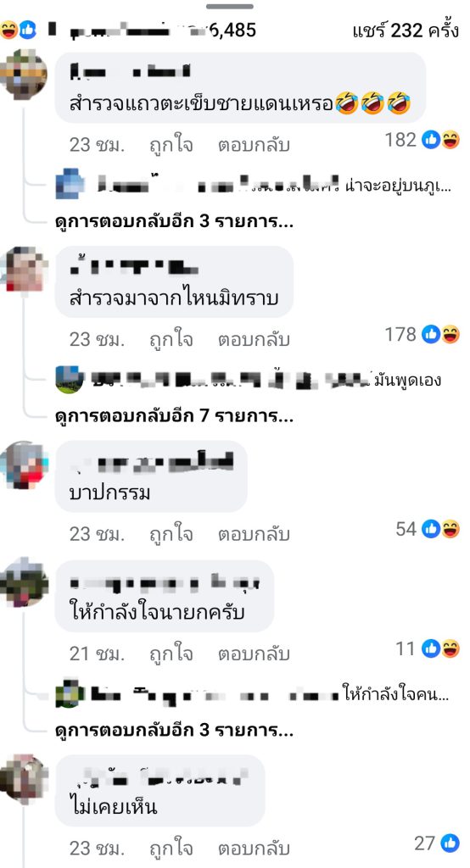This screenshot has height=868, width=470.
Task: Expand 3 more replies under first comment
Action: (175, 223)
